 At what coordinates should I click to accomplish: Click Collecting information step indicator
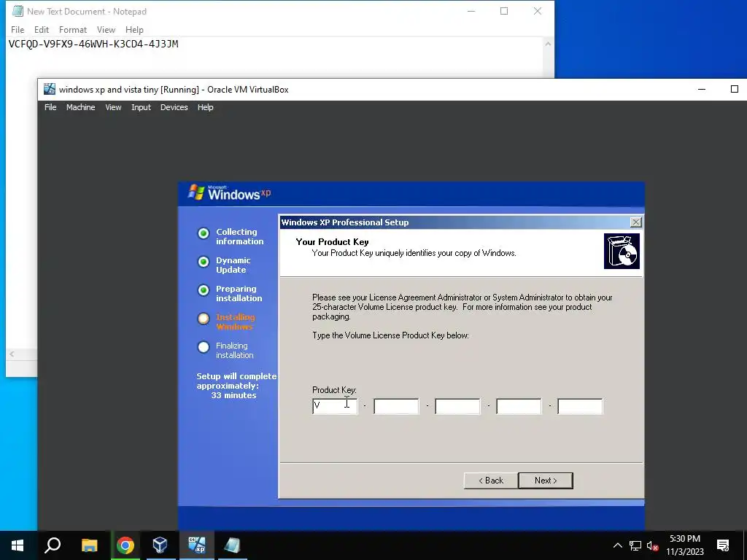coord(204,233)
